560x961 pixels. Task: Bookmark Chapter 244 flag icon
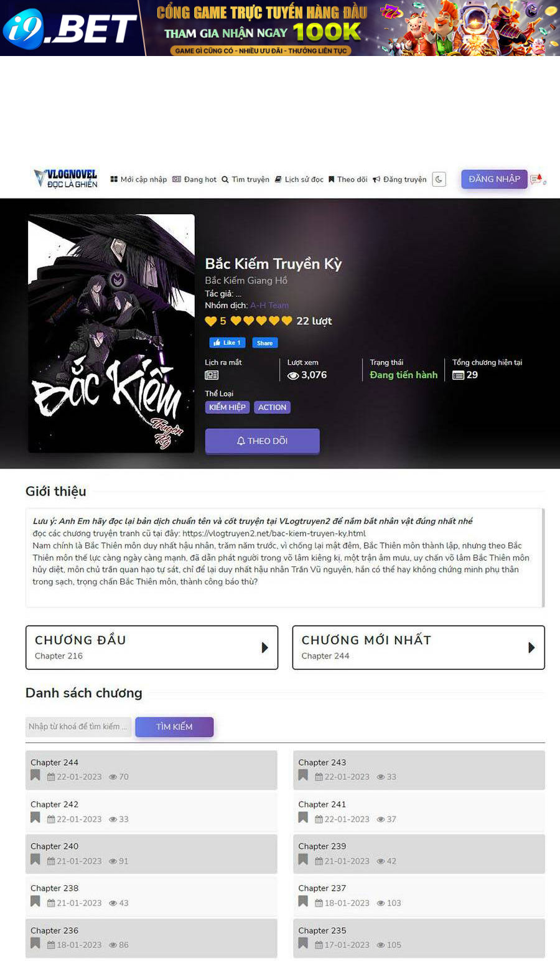click(x=35, y=776)
